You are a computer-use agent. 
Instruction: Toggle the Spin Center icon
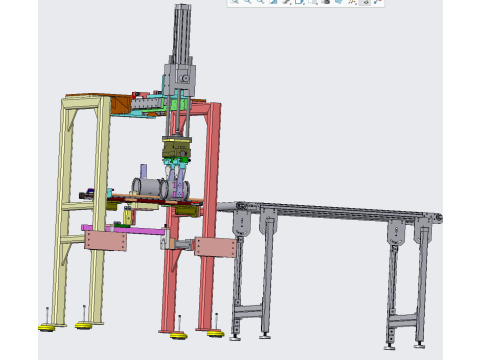tap(378, 2)
